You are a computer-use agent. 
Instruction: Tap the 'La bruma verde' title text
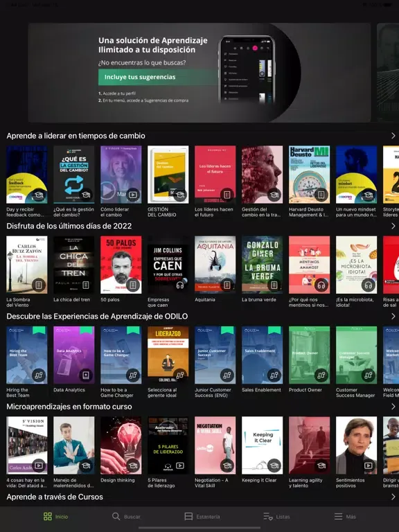[259, 299]
